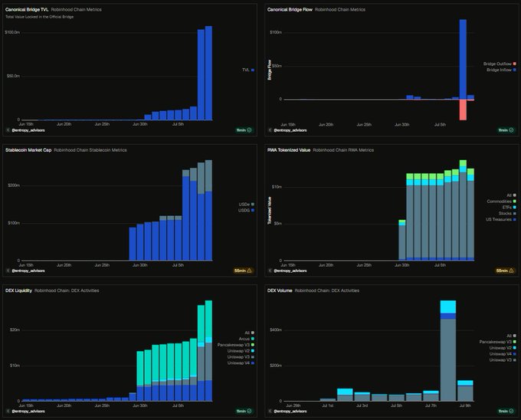Toggle Commodities series in RWA legend

[501, 202]
